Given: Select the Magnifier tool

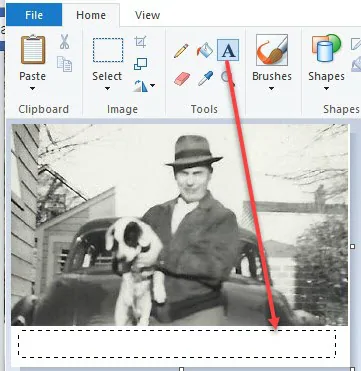Looking at the screenshot, I should coord(227,79).
